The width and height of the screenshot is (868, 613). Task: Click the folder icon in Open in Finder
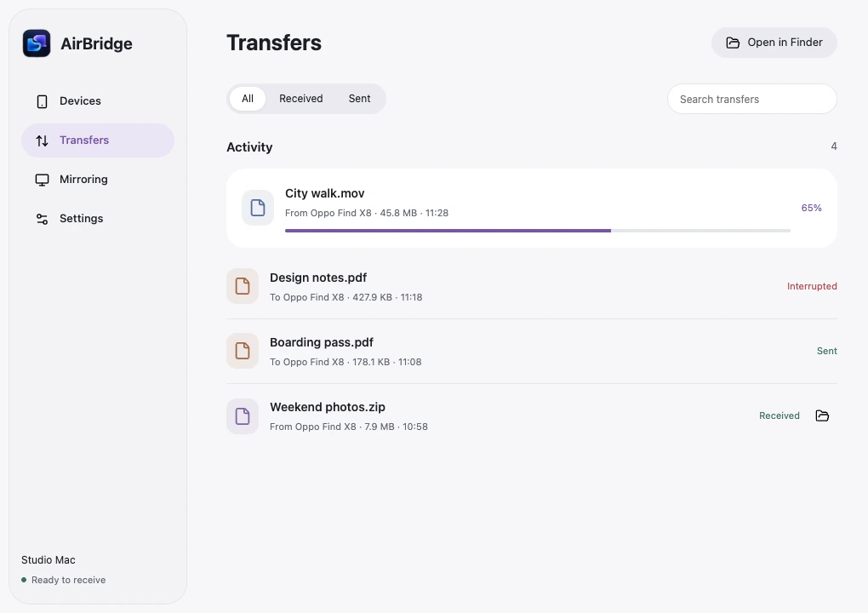733,43
